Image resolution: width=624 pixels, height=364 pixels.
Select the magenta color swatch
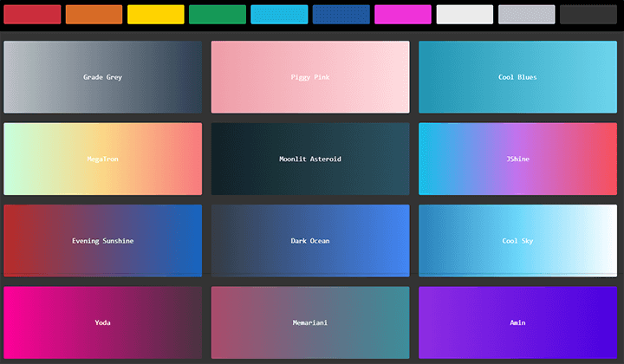tap(403, 15)
